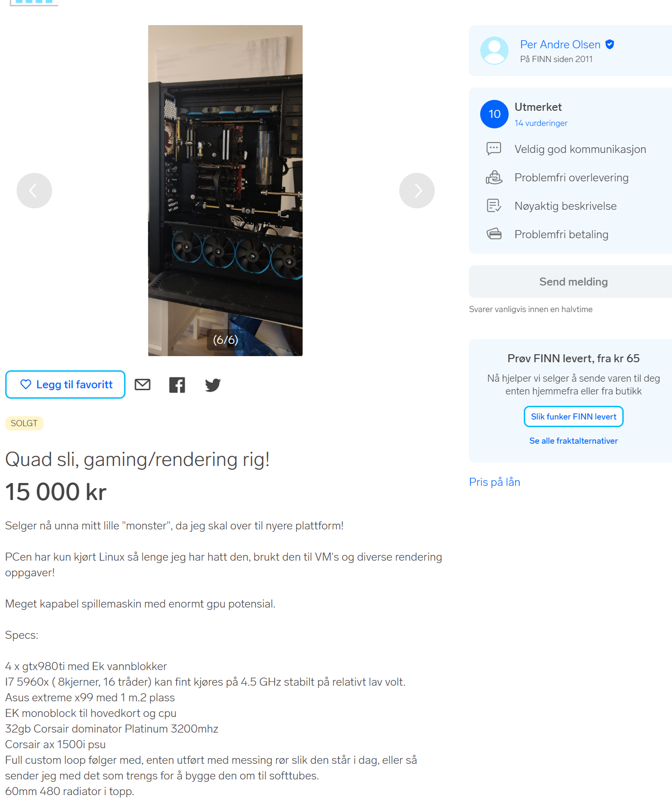The width and height of the screenshot is (672, 805).
Task: Click the Veldig god kommunikasjon chat icon
Action: 494,149
